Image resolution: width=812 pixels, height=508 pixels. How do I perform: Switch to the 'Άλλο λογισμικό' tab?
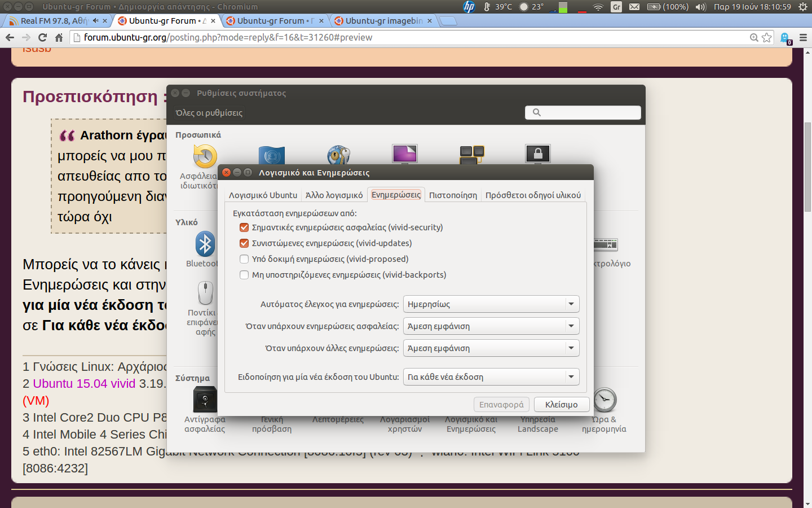coord(334,195)
